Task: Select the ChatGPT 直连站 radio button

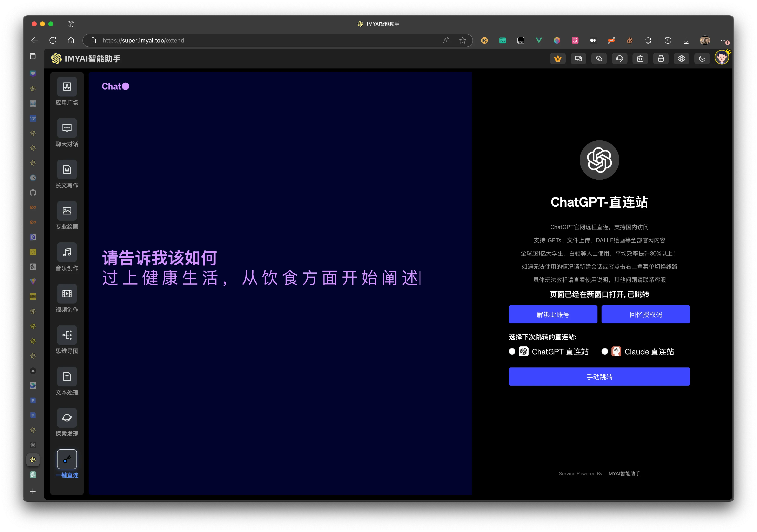Action: point(512,352)
